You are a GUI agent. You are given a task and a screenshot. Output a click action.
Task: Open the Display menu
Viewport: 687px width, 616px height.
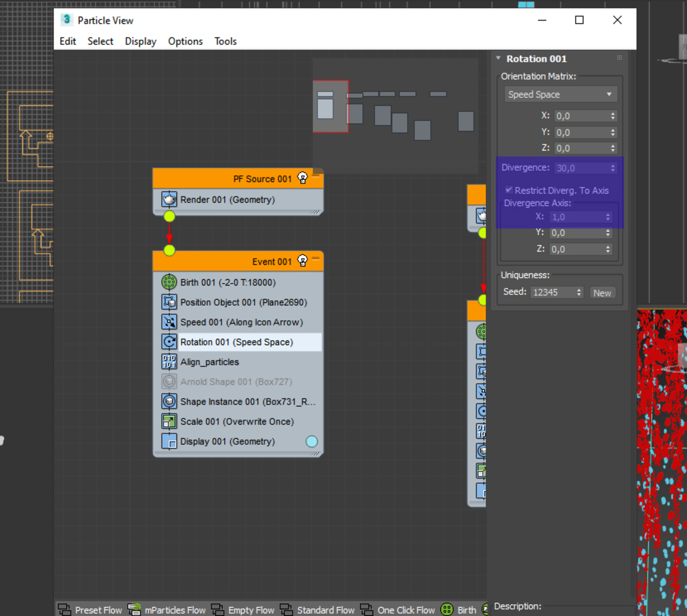click(x=140, y=41)
